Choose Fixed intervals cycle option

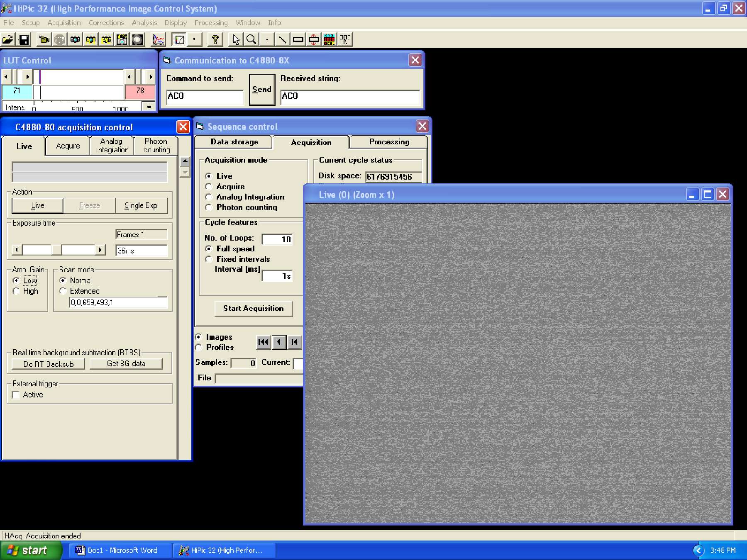click(209, 259)
